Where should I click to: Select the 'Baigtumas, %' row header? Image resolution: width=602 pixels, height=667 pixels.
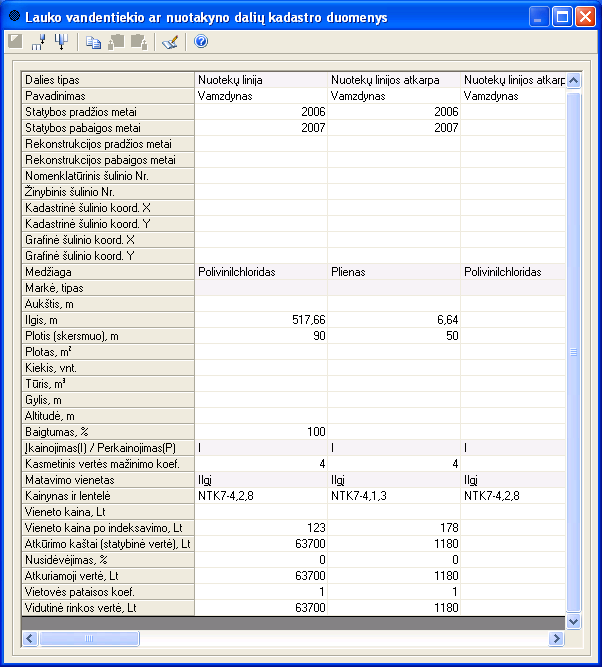(x=108, y=432)
